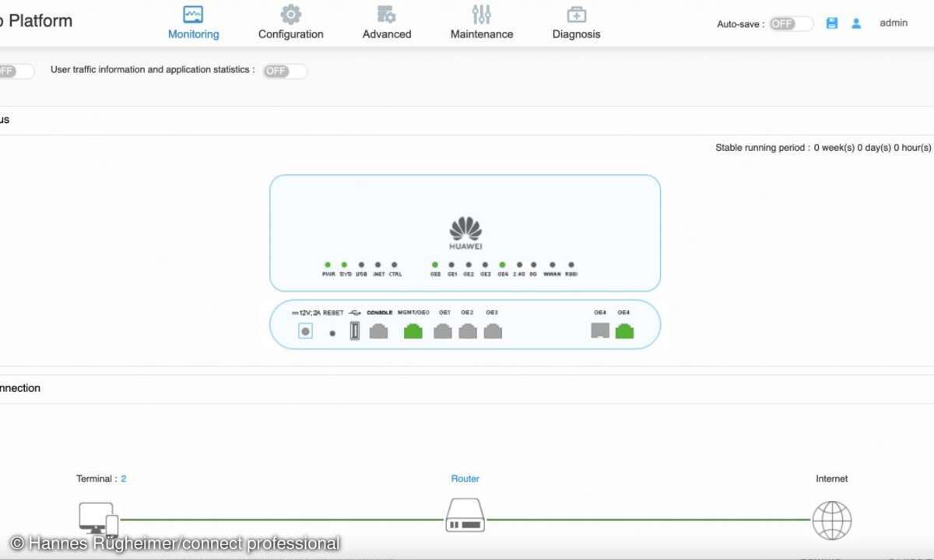Select the CONSOLE port
934x560 pixels.
pos(378,331)
